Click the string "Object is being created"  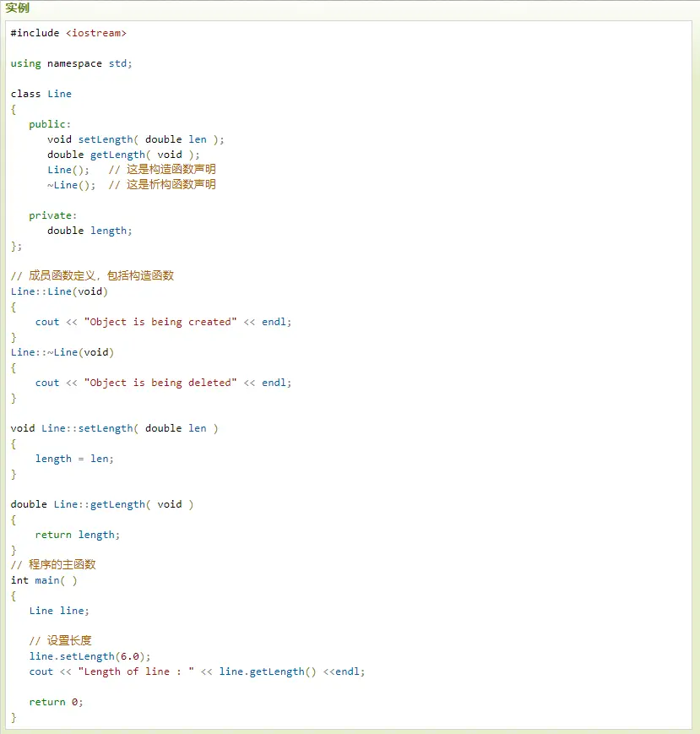160,322
